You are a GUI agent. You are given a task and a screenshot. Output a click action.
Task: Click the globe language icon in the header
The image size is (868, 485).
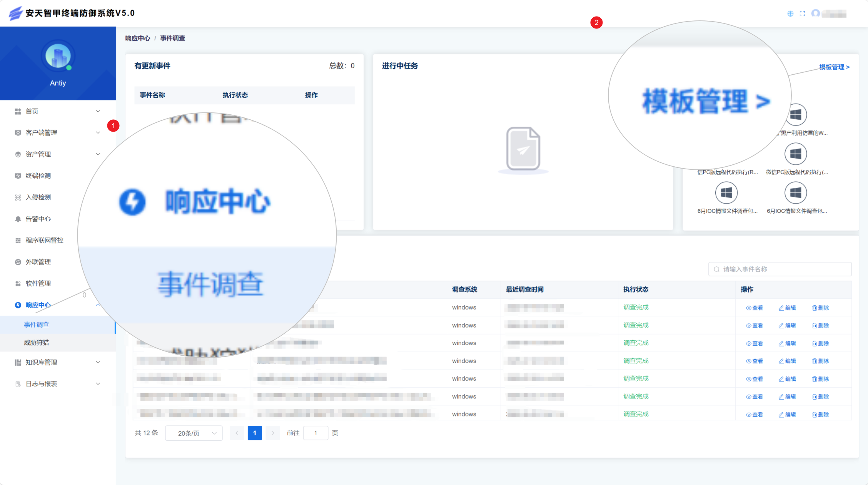coord(790,13)
